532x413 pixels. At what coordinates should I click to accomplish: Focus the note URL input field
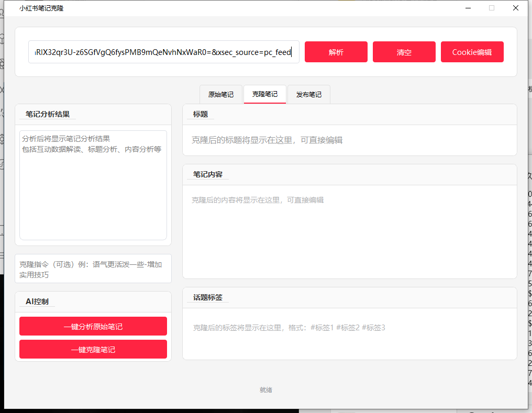point(163,52)
